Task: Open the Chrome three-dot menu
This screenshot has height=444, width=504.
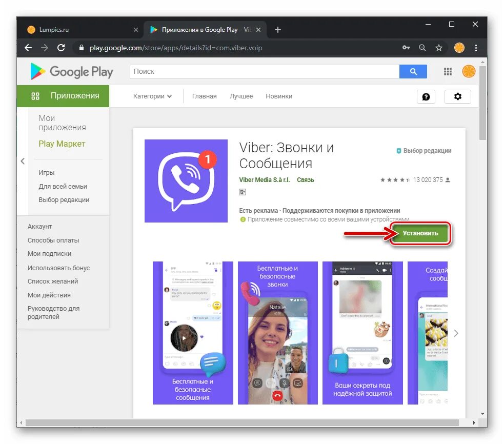Action: pyautogui.click(x=476, y=48)
